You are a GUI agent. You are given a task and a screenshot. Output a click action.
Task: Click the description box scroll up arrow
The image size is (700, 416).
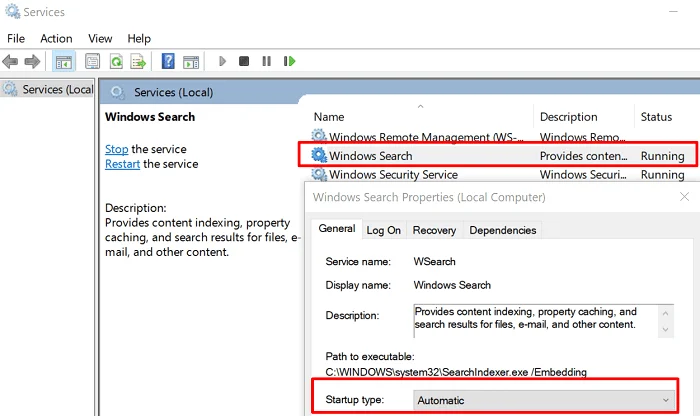click(665, 313)
